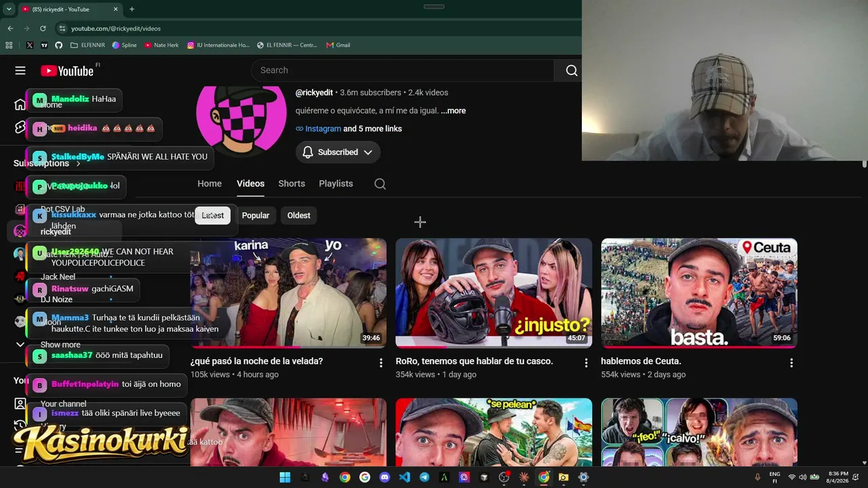This screenshot has height=488, width=868.
Task: Click the browser address bar URL
Action: pyautogui.click(x=116, y=28)
